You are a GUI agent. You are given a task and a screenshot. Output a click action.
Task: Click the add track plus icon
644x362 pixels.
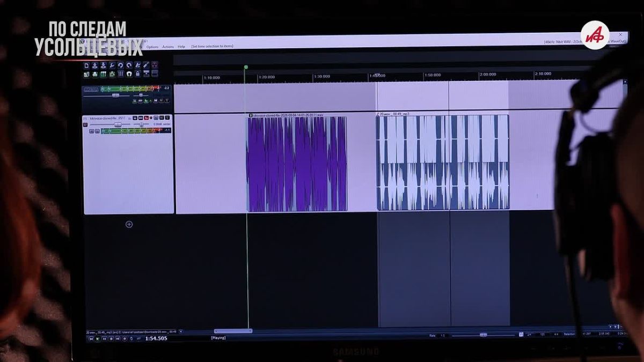[x=129, y=224]
